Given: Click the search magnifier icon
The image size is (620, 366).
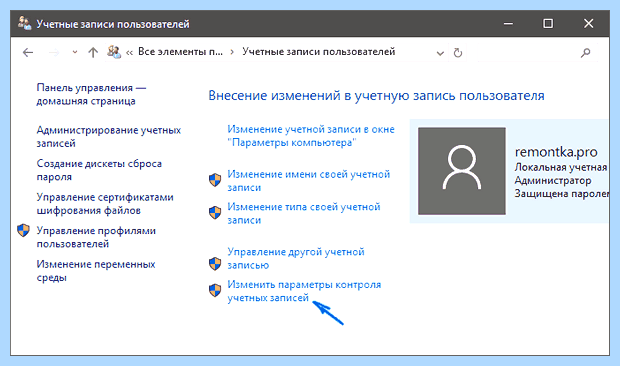Looking at the screenshot, I should (586, 53).
